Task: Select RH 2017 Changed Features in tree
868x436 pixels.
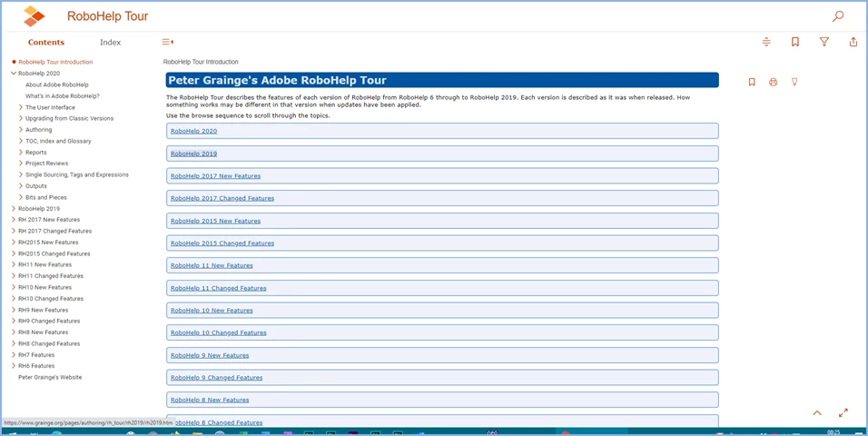Action: pyautogui.click(x=54, y=231)
